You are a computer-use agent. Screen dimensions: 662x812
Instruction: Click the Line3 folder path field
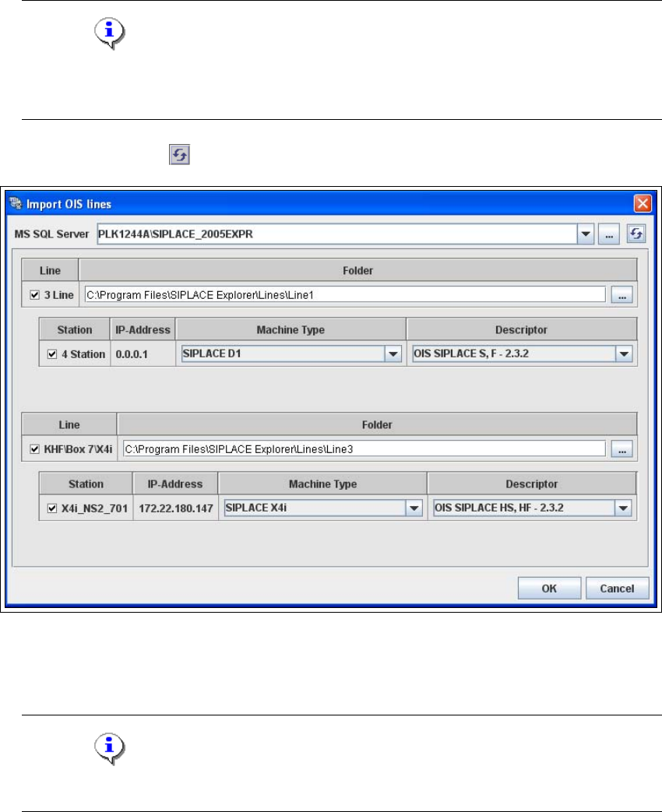tap(364, 449)
